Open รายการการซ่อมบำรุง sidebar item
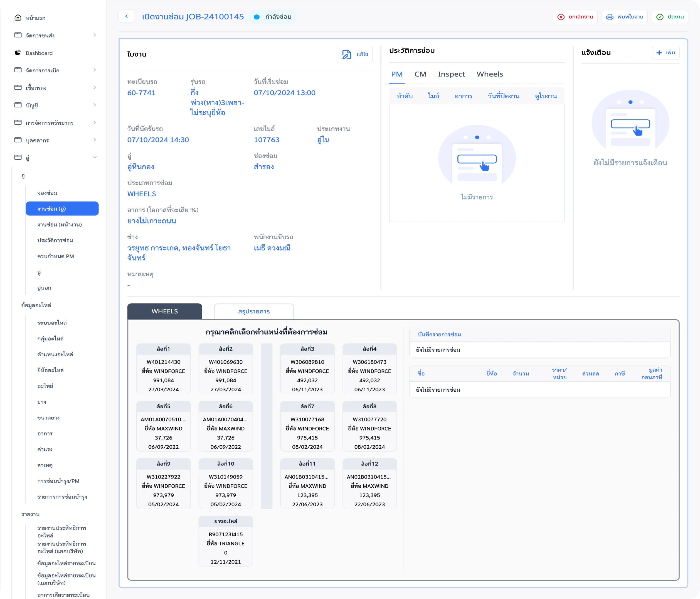 [x=62, y=497]
